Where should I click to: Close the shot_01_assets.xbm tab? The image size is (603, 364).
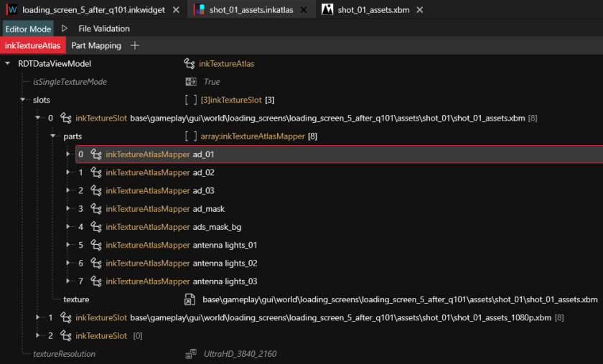click(420, 9)
